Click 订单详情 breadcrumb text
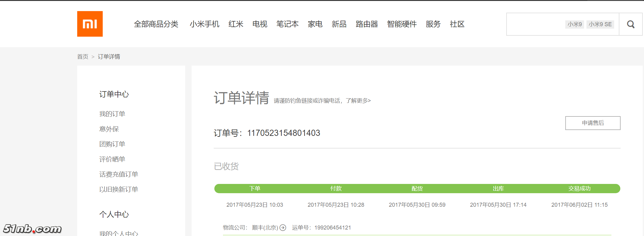The image size is (644, 236). (109, 57)
